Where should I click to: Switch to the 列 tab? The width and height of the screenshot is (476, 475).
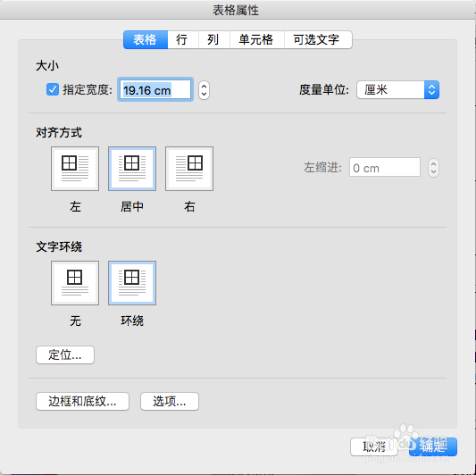pos(214,40)
